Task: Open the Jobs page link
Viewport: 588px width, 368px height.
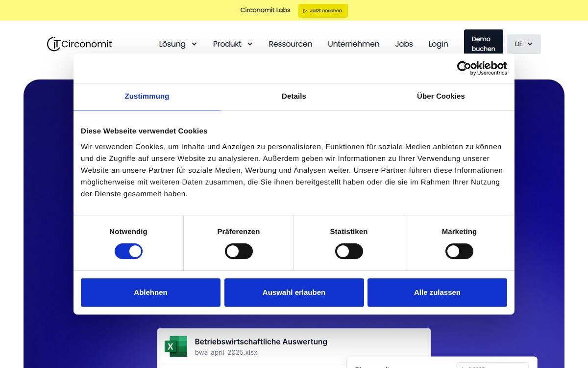Action: (x=404, y=44)
